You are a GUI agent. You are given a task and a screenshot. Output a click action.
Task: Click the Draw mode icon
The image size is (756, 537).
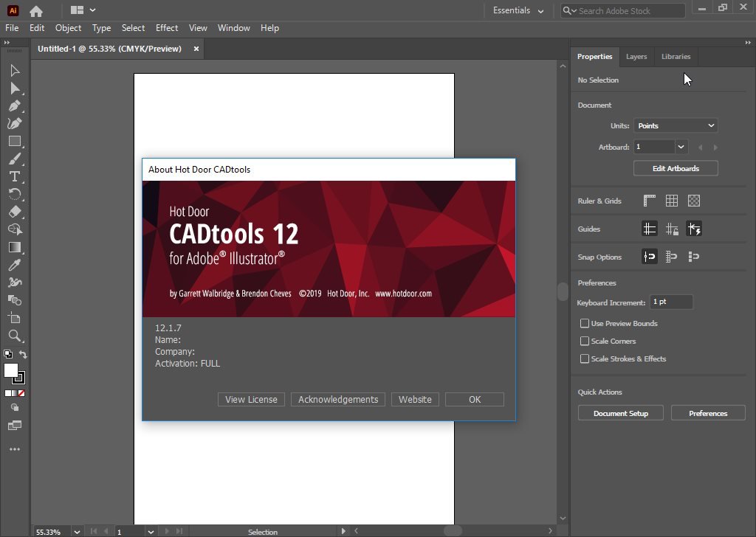15,407
